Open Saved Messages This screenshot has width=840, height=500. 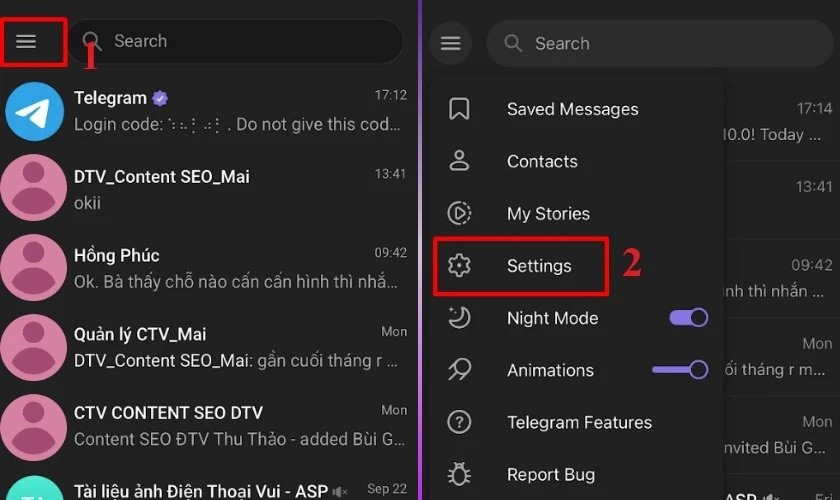(576, 109)
